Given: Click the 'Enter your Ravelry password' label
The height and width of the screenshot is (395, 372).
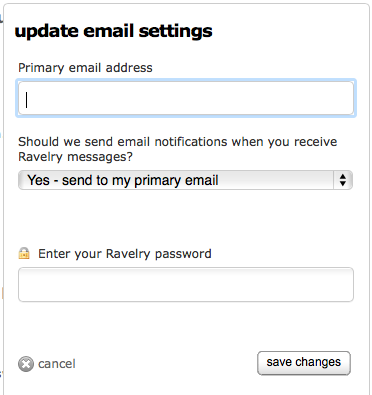Looking at the screenshot, I should point(125,254).
